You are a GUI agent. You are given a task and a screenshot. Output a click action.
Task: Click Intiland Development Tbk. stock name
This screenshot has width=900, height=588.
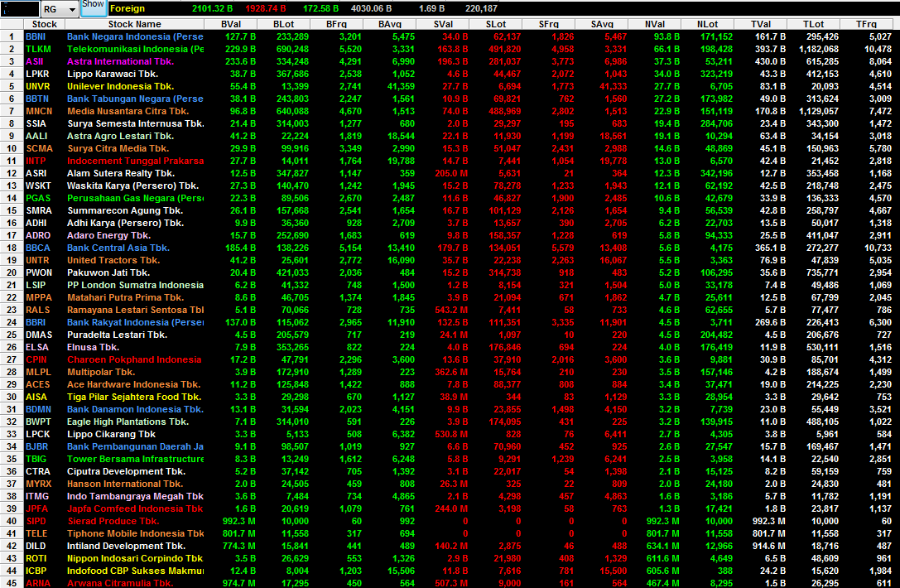click(x=126, y=546)
